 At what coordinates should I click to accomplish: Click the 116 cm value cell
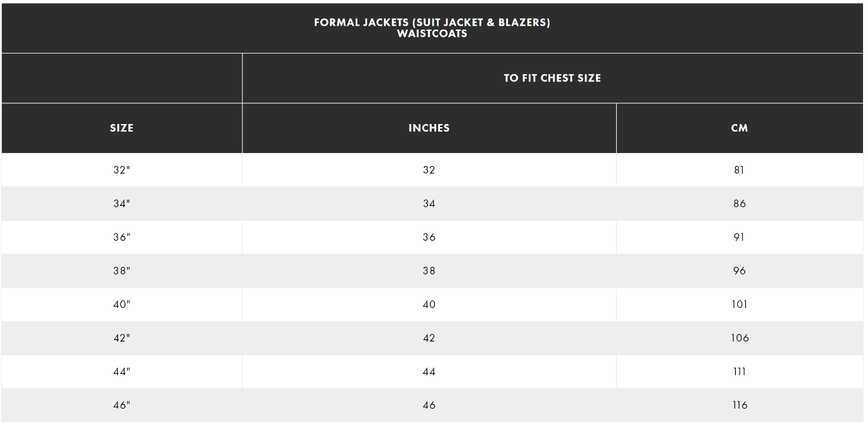(x=739, y=405)
